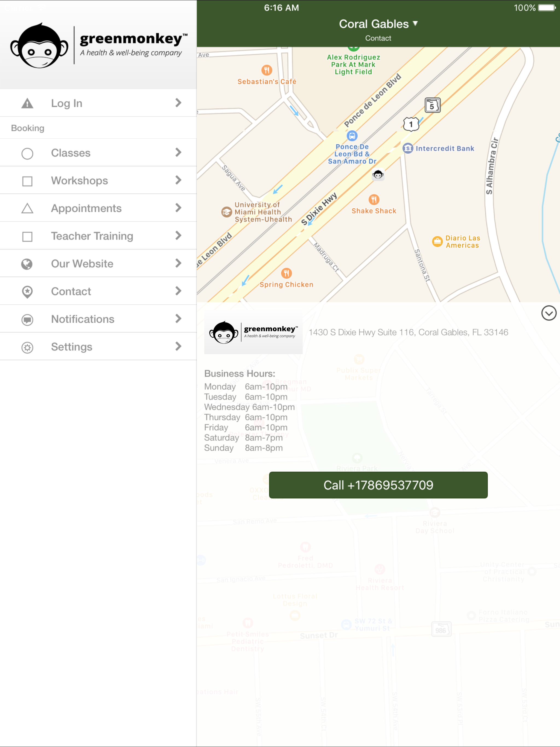Collapse the contact info panel with the circled chevron
The height and width of the screenshot is (747, 560).
click(x=549, y=313)
